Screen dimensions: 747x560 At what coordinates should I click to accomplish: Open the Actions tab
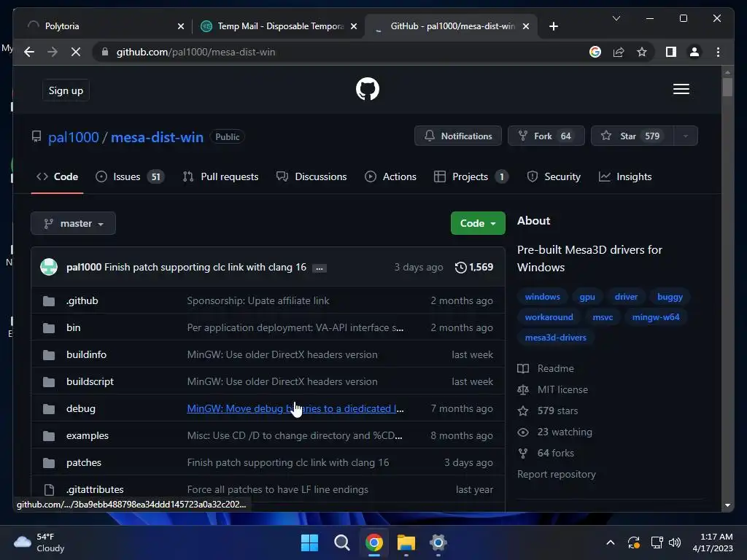[x=391, y=176]
